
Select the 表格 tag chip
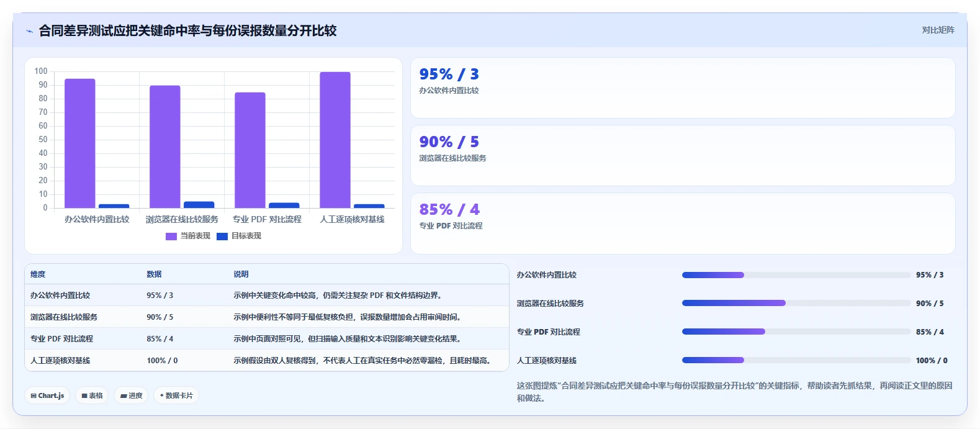pos(92,395)
